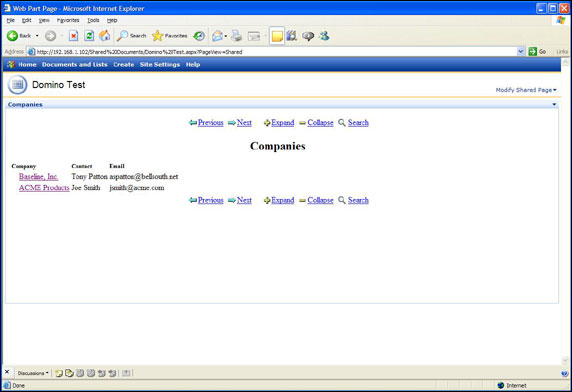Click first yellow insert-discussion icon

59,373
